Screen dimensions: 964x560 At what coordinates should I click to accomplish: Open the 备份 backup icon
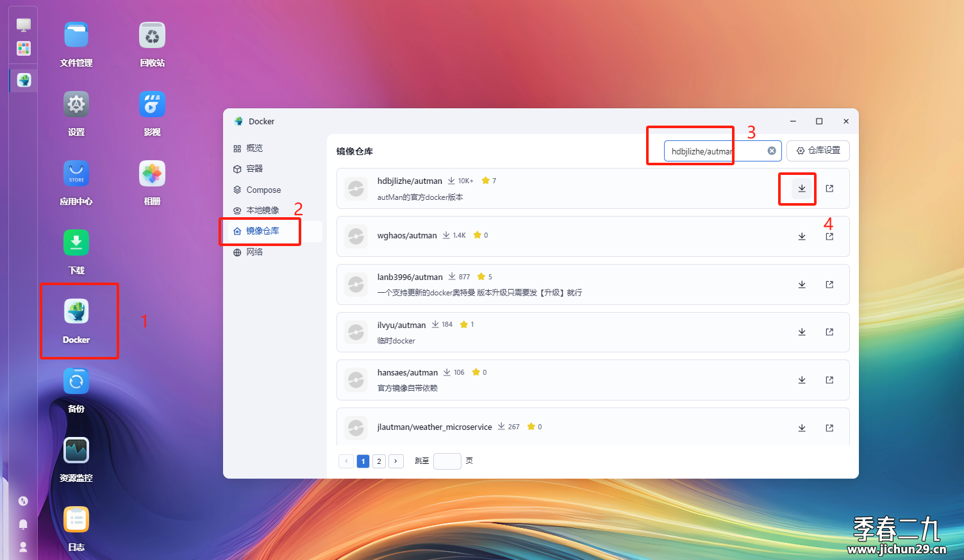[x=76, y=381]
